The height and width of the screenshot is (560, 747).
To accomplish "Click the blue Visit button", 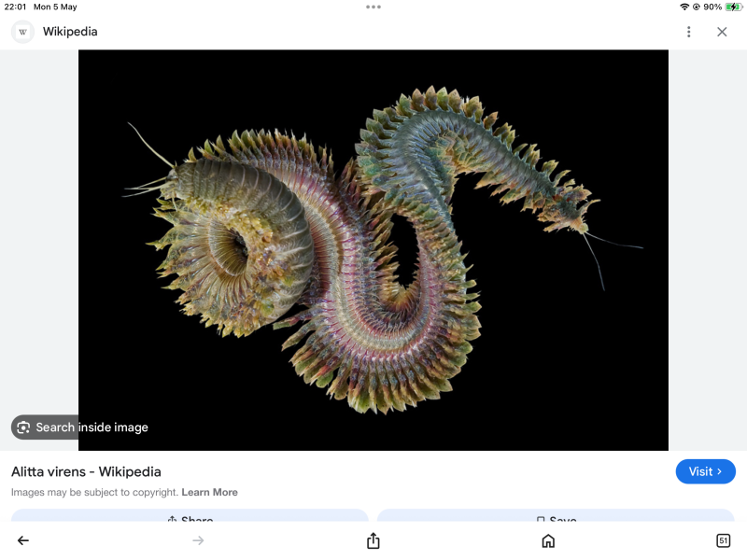I will [706, 471].
